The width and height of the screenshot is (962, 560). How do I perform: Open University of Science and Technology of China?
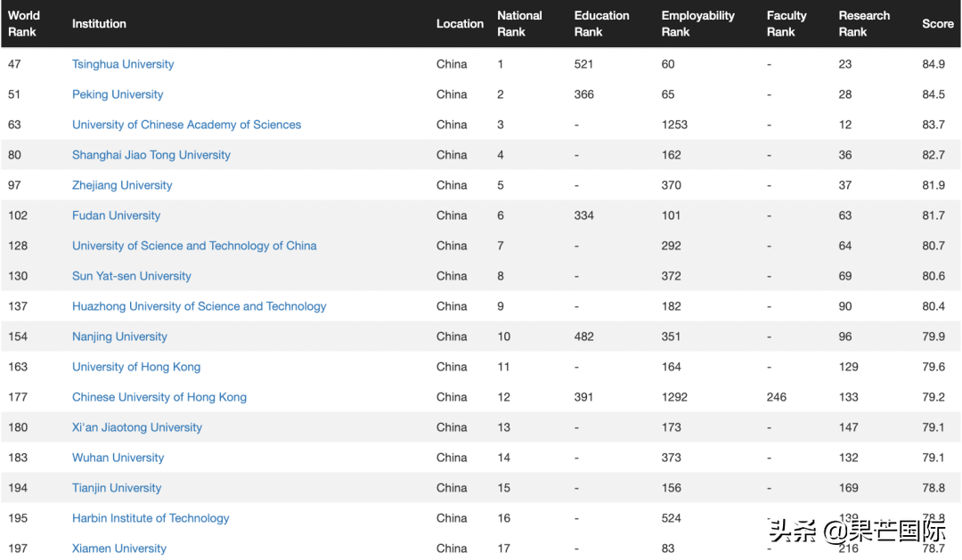194,246
